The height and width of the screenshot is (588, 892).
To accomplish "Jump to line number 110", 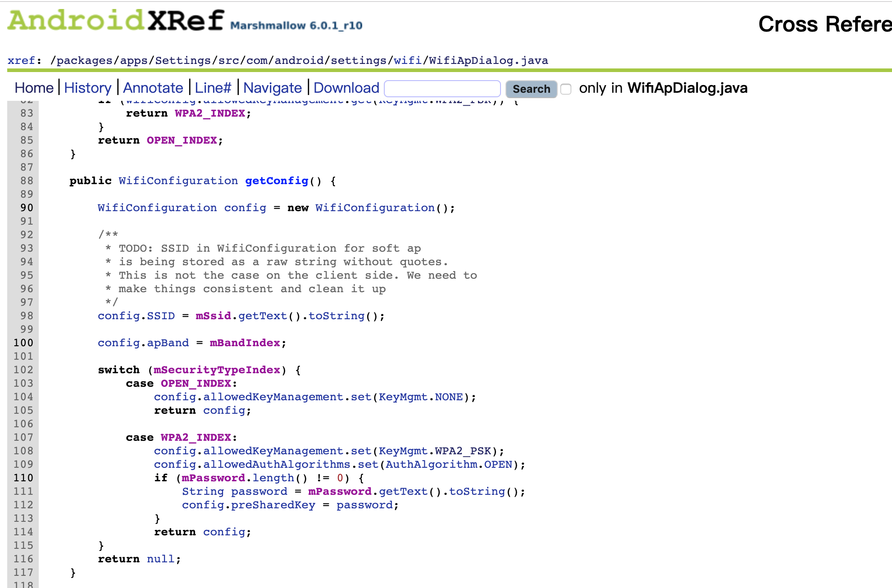I will pyautogui.click(x=23, y=478).
